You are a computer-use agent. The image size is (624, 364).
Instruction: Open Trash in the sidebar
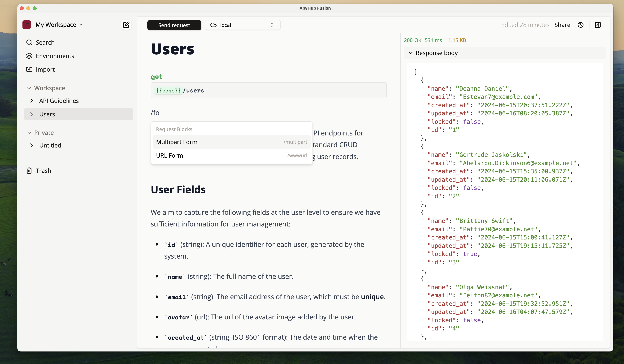(x=44, y=171)
